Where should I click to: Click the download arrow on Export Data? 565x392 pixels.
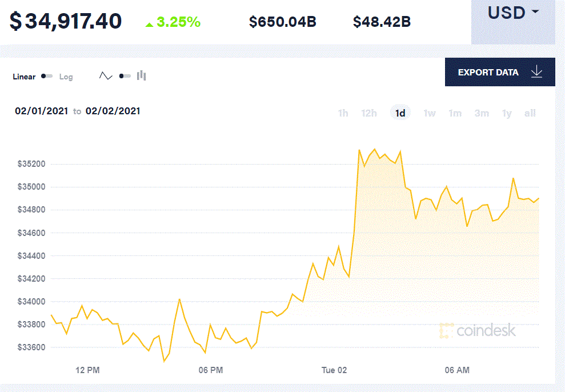coord(536,72)
